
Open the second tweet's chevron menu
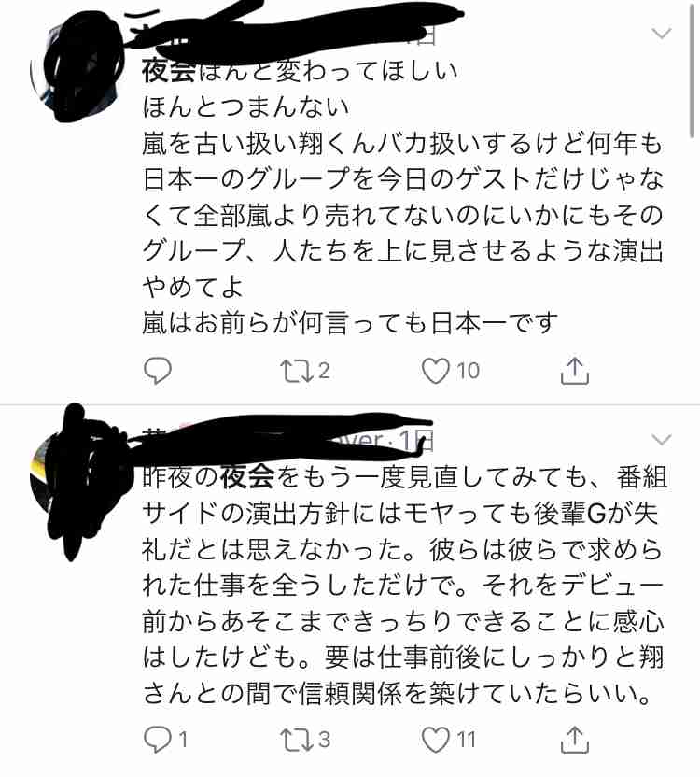[x=661, y=440]
